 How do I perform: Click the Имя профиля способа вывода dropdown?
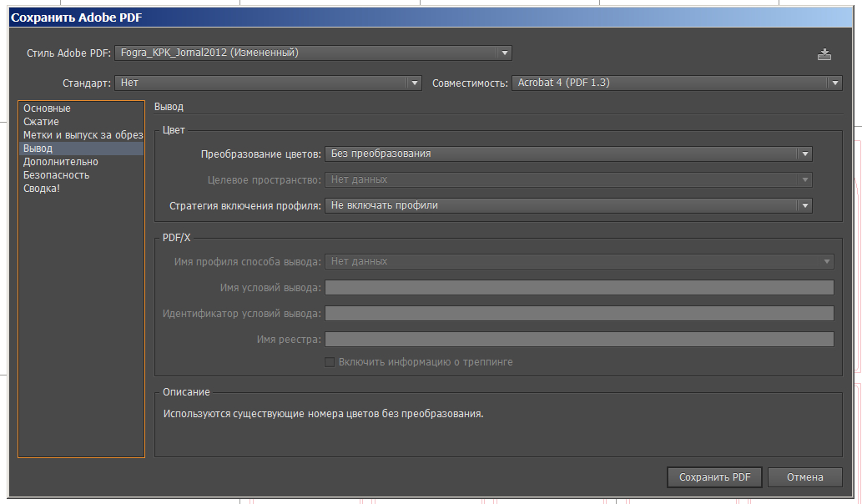[x=579, y=262]
